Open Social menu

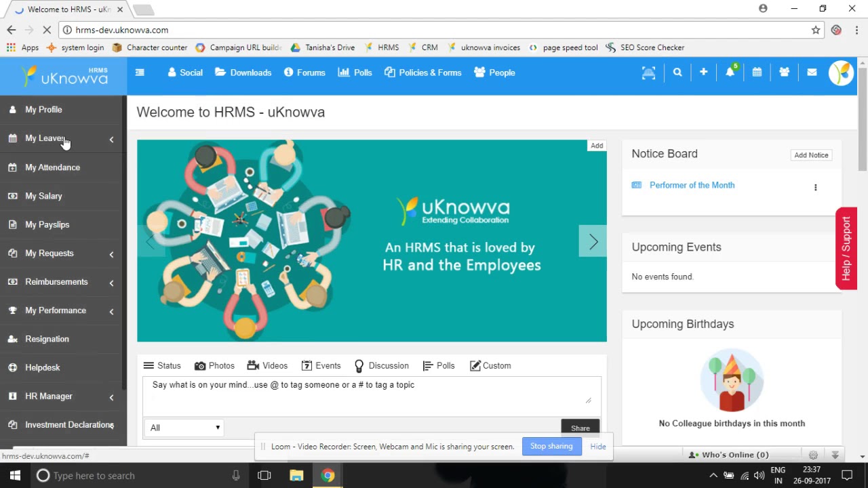(185, 73)
